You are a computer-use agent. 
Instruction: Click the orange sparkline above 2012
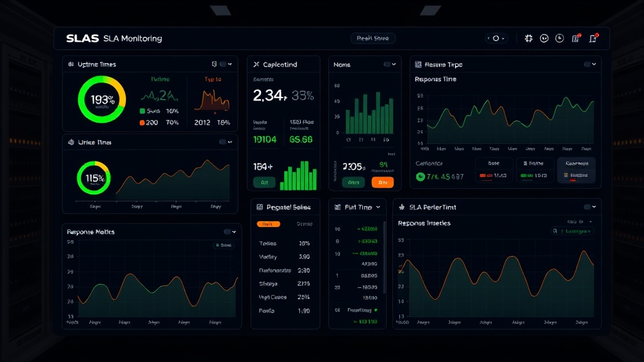[212, 101]
